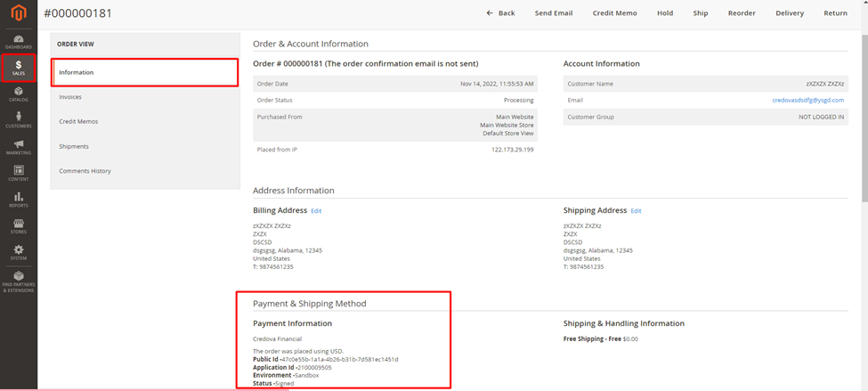Image resolution: width=868 pixels, height=391 pixels.
Task: Click the ORDER VIEW panel heading
Action: pos(76,44)
